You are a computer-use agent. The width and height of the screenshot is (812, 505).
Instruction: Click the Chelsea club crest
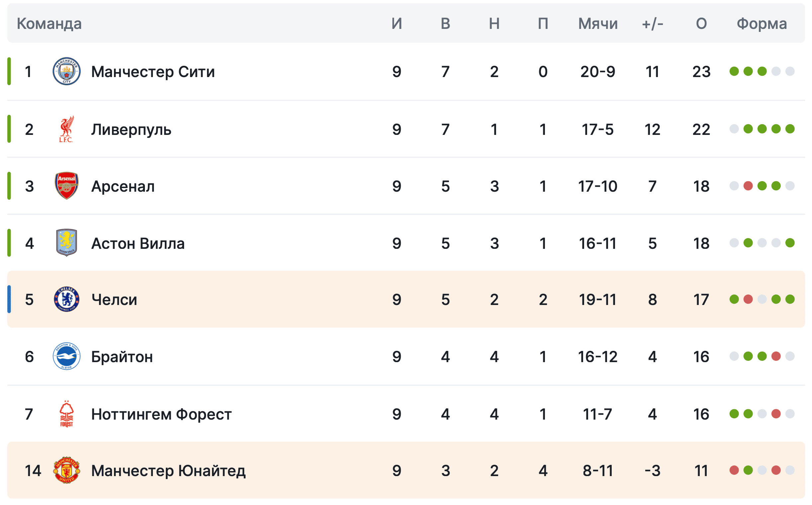(66, 299)
